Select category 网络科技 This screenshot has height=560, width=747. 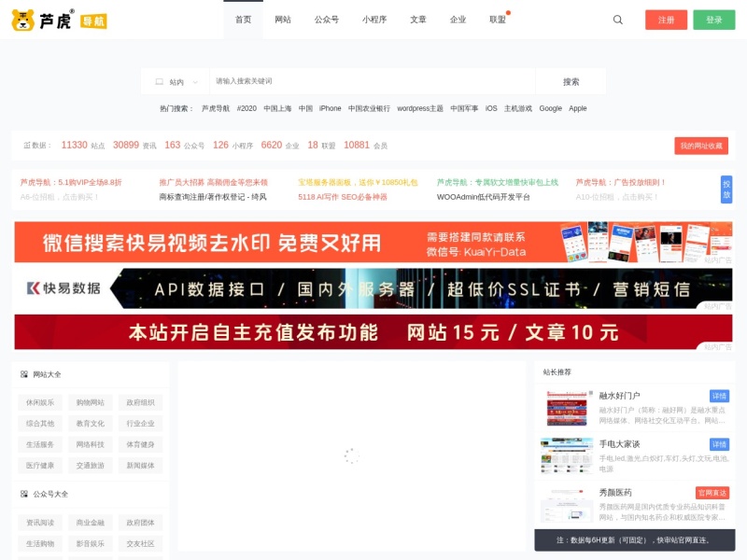point(90,444)
